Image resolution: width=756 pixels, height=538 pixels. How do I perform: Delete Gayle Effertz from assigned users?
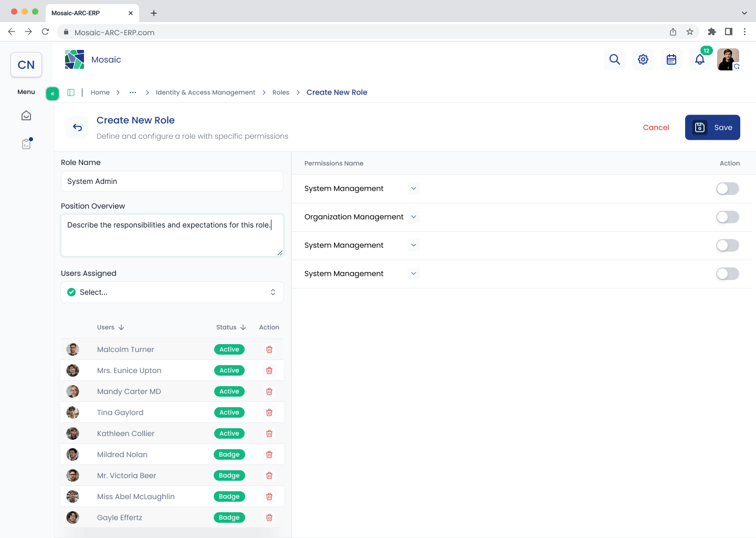coord(269,518)
